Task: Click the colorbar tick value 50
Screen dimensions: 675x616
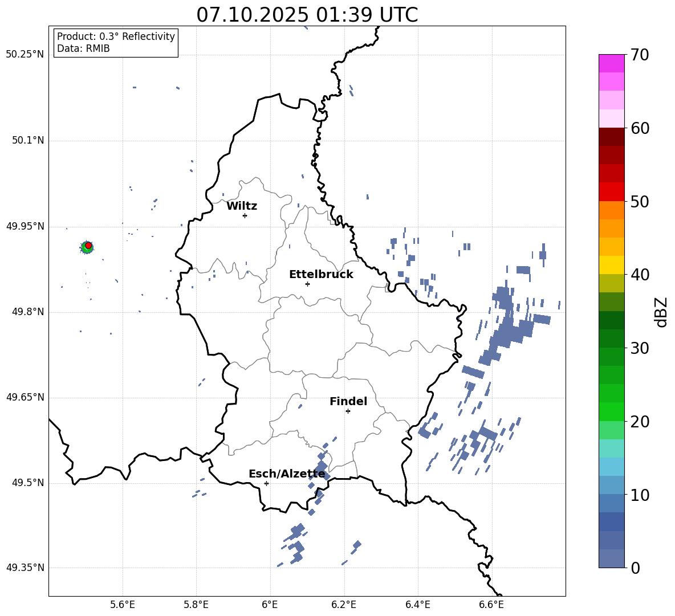Action: point(640,201)
